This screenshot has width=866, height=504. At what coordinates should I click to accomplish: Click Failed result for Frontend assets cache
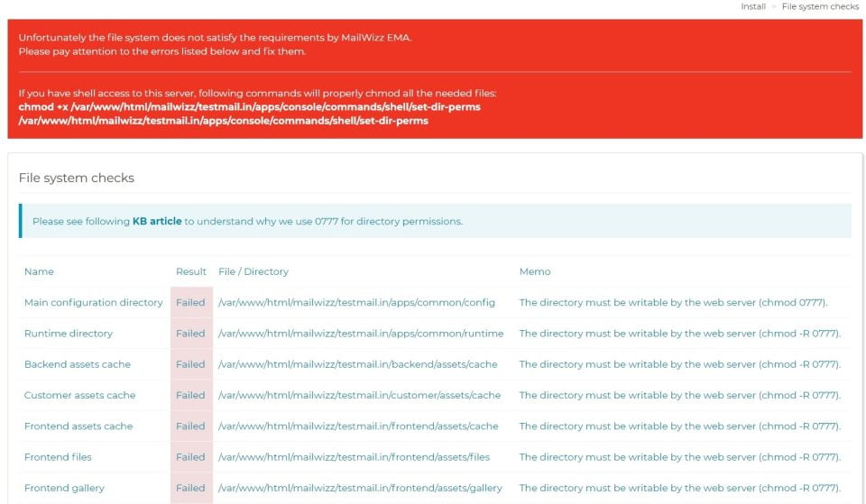point(190,426)
